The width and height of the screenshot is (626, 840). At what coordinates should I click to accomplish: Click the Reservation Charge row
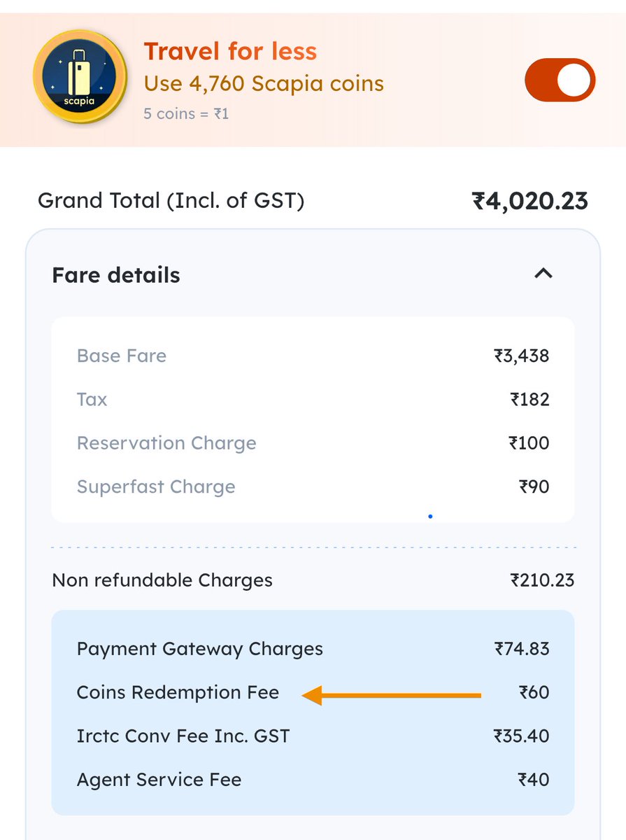(312, 443)
